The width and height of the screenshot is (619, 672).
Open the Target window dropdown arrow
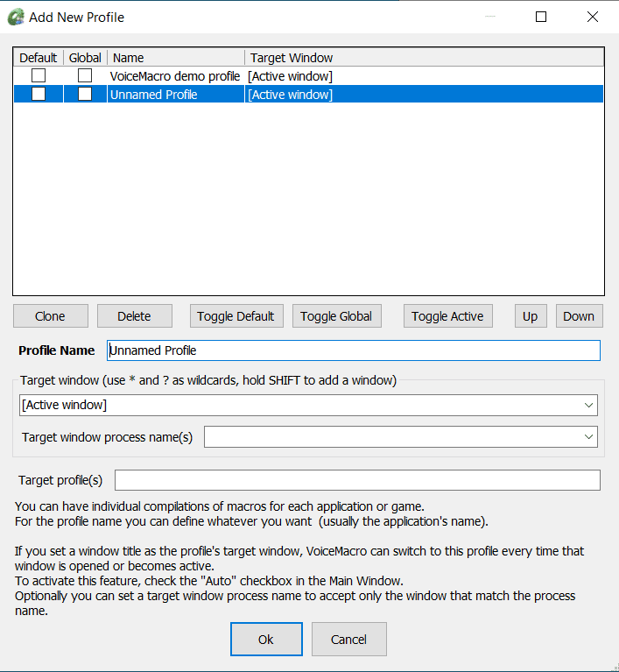(x=588, y=405)
